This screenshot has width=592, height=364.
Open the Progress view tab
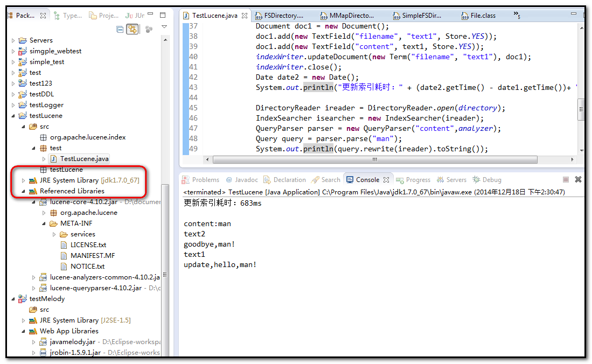click(413, 180)
